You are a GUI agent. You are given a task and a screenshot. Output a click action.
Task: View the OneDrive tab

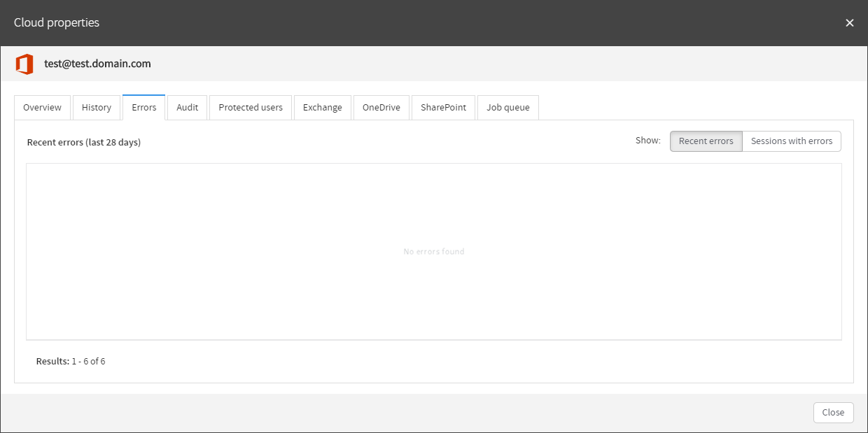(x=381, y=108)
